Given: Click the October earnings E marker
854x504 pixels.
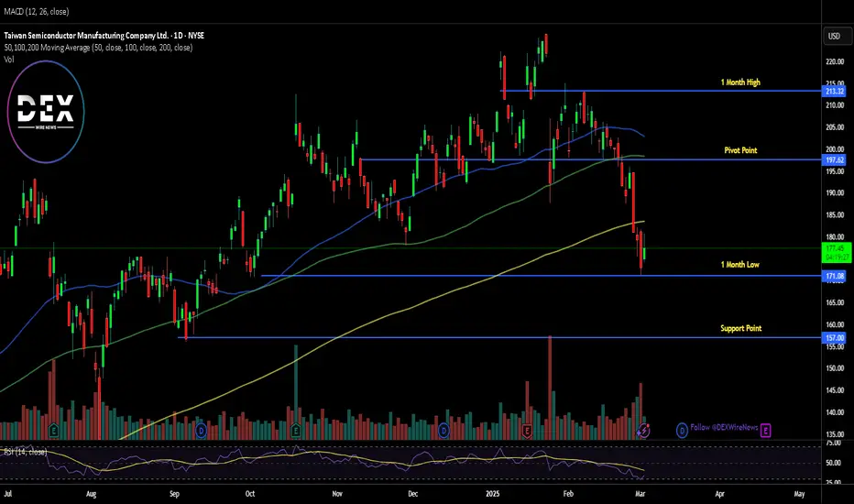Looking at the screenshot, I should [x=296, y=431].
